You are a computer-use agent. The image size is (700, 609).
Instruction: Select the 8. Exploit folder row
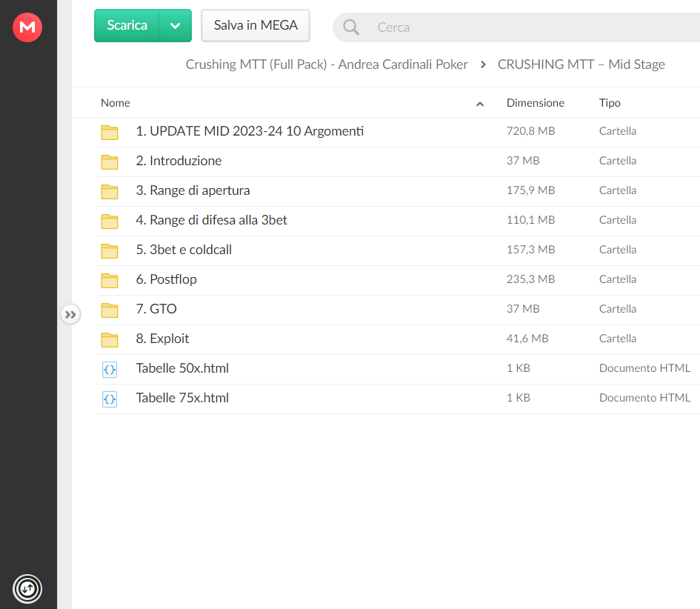click(398, 340)
